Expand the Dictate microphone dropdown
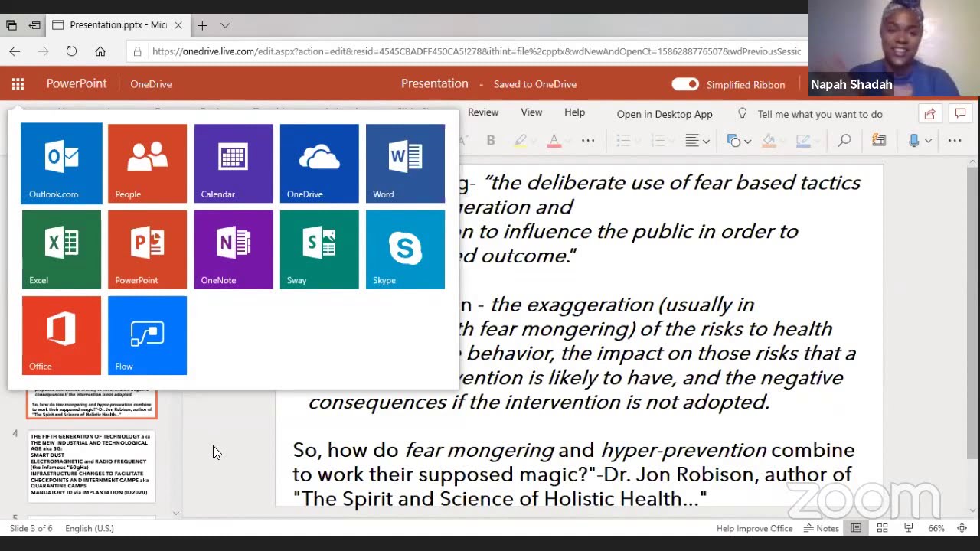The width and height of the screenshot is (980, 551). click(928, 141)
